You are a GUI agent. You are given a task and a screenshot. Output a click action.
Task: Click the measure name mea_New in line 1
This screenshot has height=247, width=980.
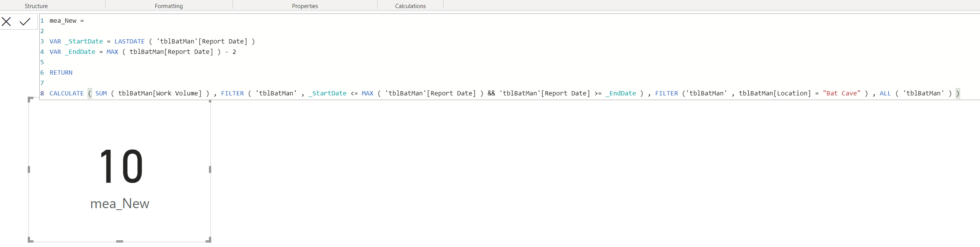[63, 21]
